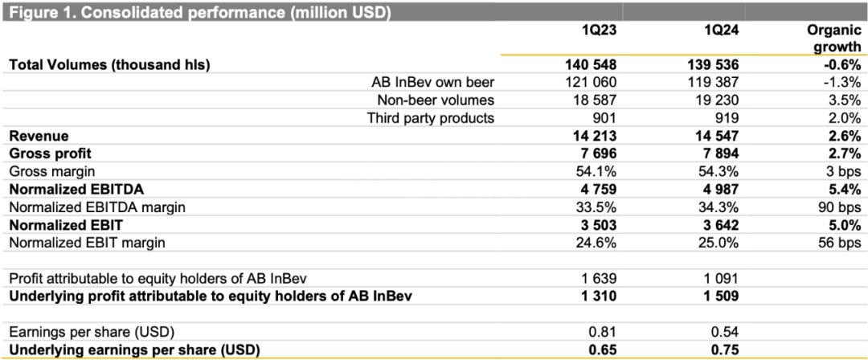Viewport: 868px width, 360px height.
Task: Select the 1Q24 column header
Action: click(719, 30)
